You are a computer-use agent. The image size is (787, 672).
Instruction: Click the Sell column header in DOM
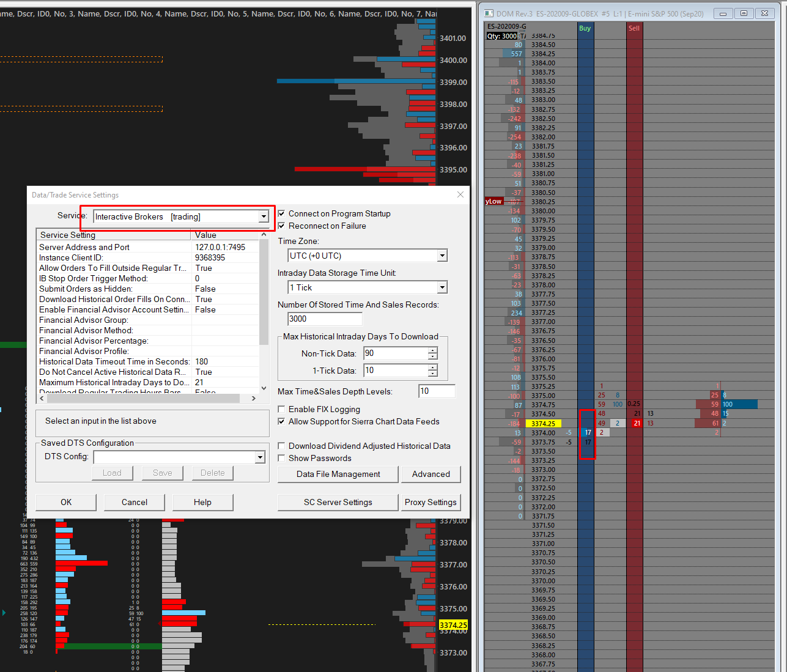634,28
